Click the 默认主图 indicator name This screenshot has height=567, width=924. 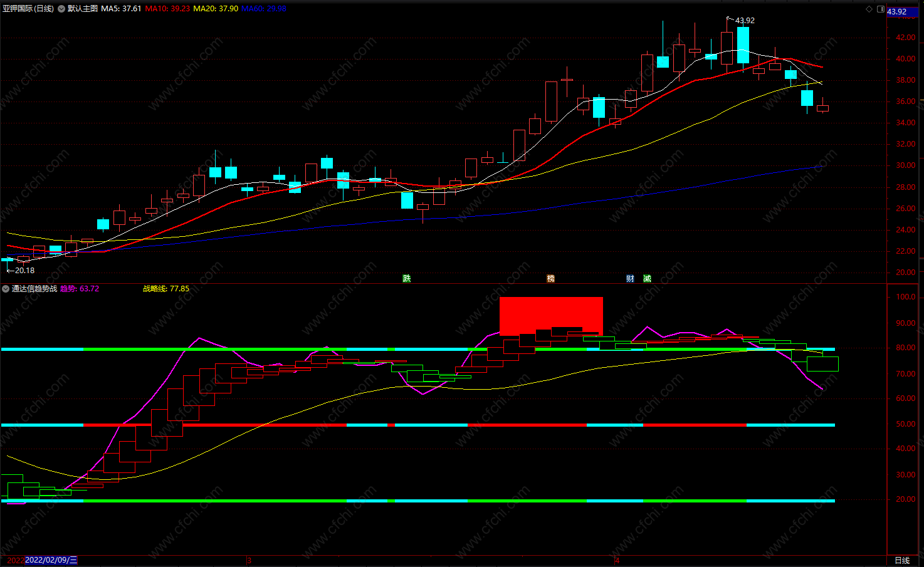[x=83, y=9]
